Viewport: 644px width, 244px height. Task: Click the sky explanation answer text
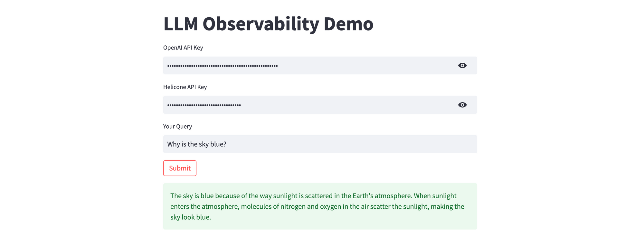pyautogui.click(x=317, y=206)
